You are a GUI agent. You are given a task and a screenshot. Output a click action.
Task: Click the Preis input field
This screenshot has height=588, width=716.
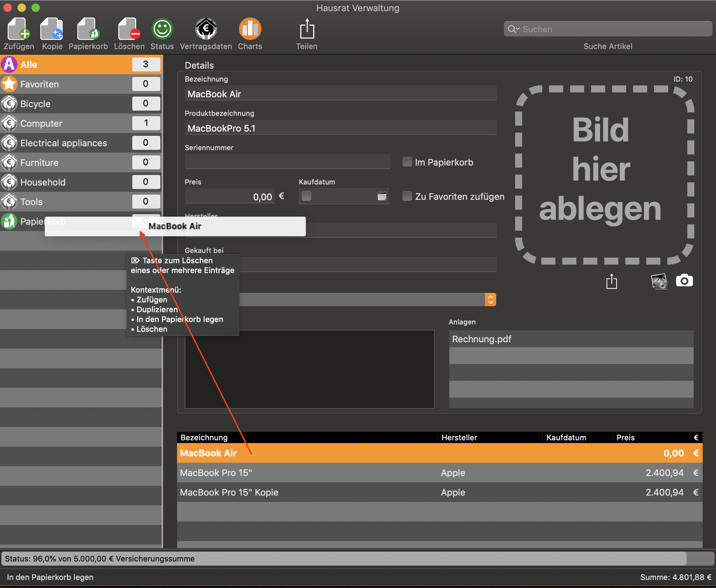click(x=230, y=197)
